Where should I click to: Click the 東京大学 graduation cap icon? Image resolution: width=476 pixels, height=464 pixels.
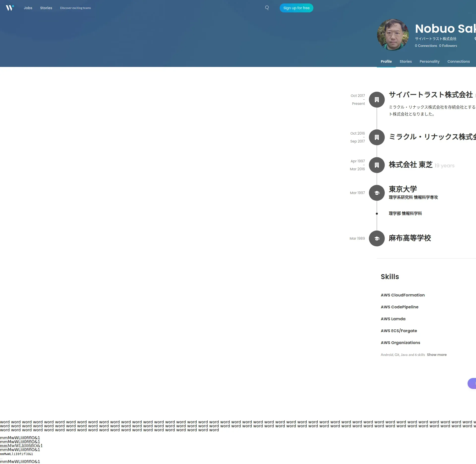[377, 193]
